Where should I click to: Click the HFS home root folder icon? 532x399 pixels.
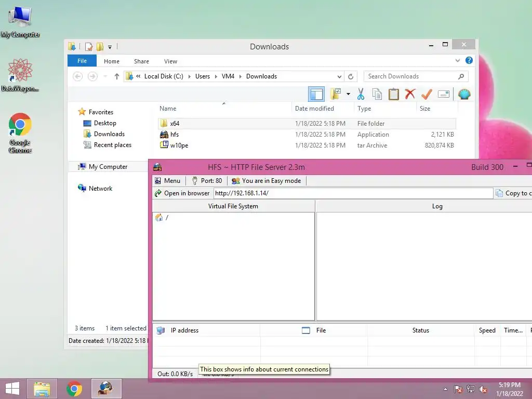point(159,218)
